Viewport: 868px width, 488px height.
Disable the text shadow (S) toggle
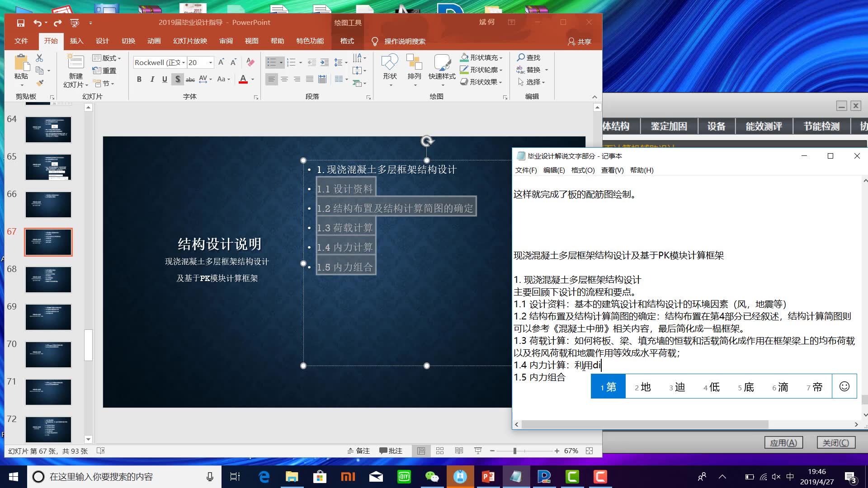coord(178,79)
